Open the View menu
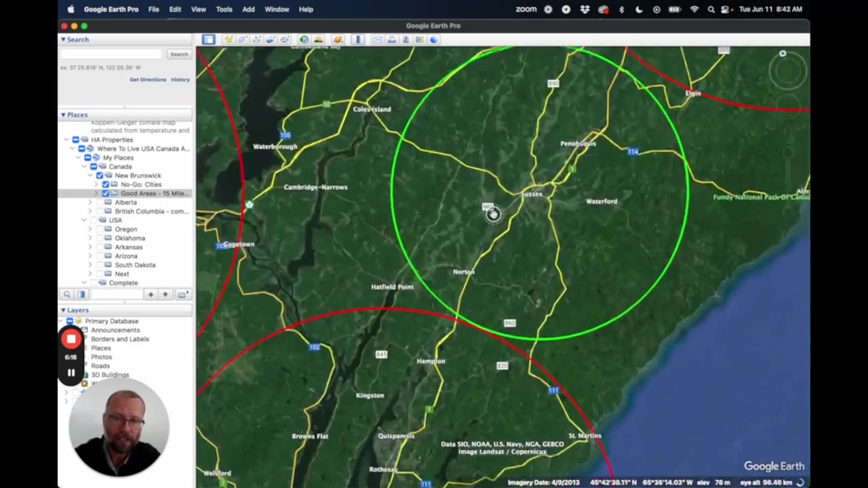Viewport: 868px width, 488px height. point(199,9)
